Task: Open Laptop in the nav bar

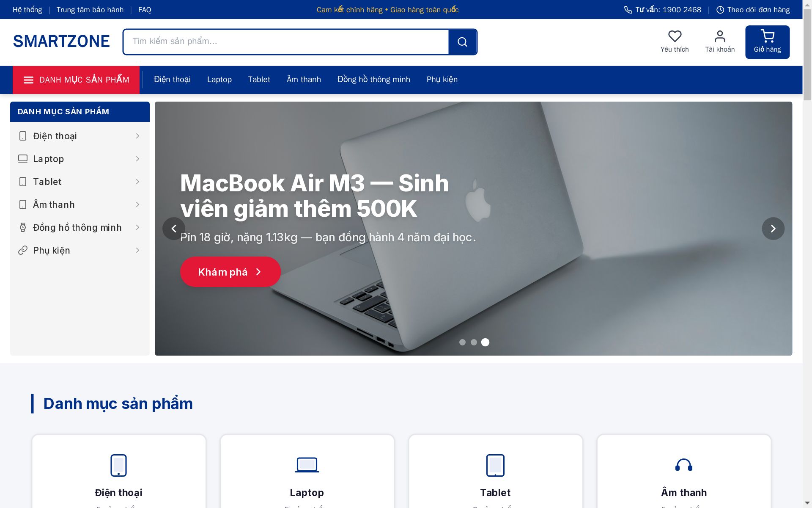Action: [x=219, y=80]
